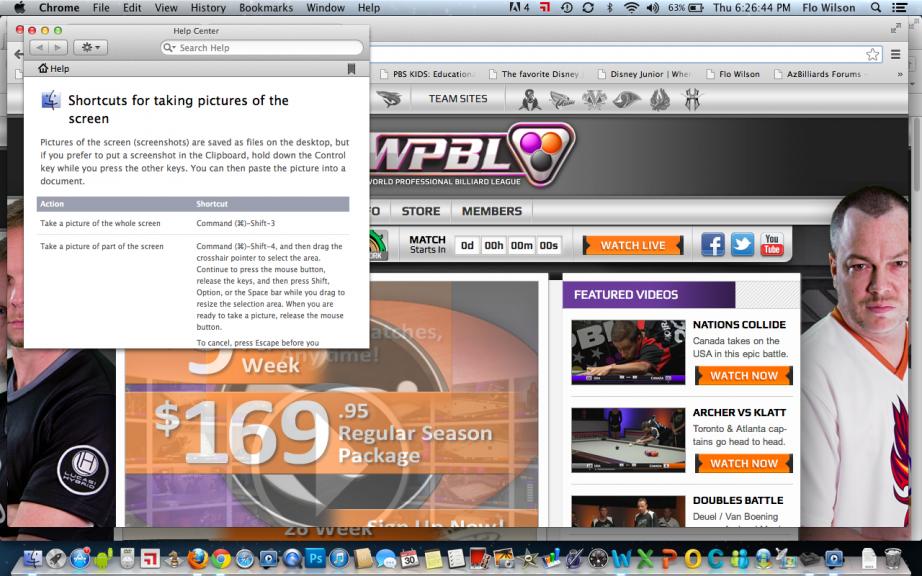Screen dimensions: 922x576
Task: Go to Help home in Help Center
Action: tap(54, 69)
